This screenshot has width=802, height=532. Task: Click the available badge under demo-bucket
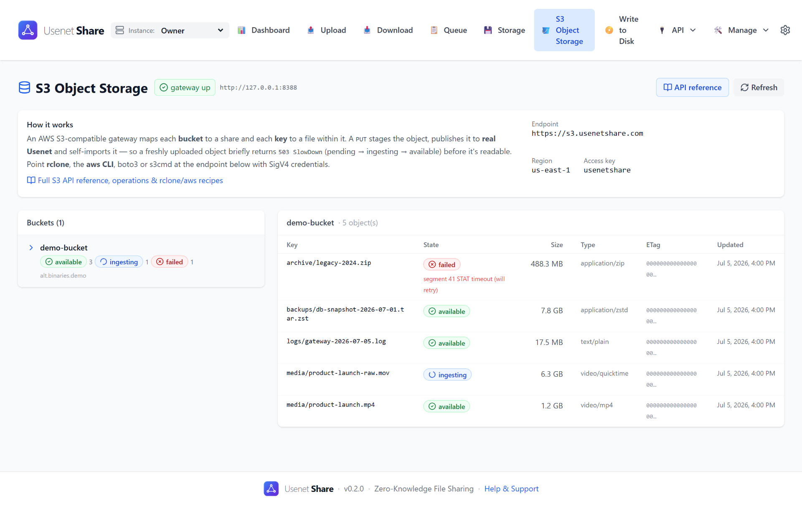tap(63, 262)
